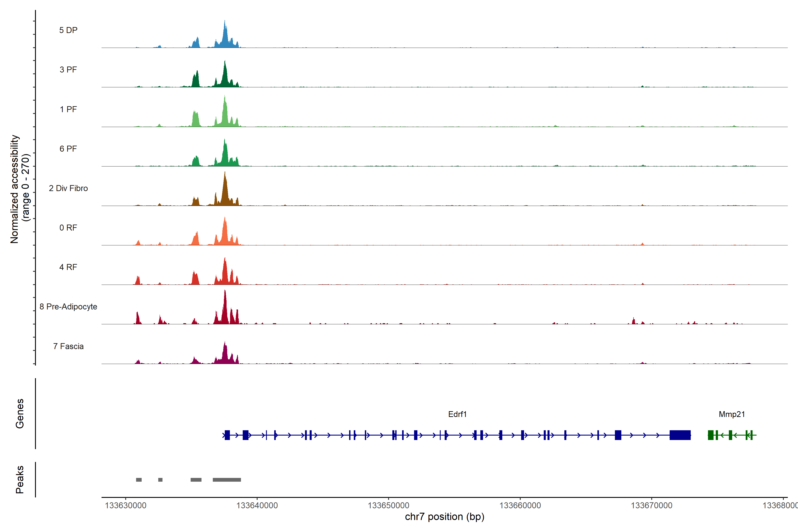Click the Mmp21 gene name label
Screen dimensions: 798x532
pyautogui.click(x=731, y=414)
